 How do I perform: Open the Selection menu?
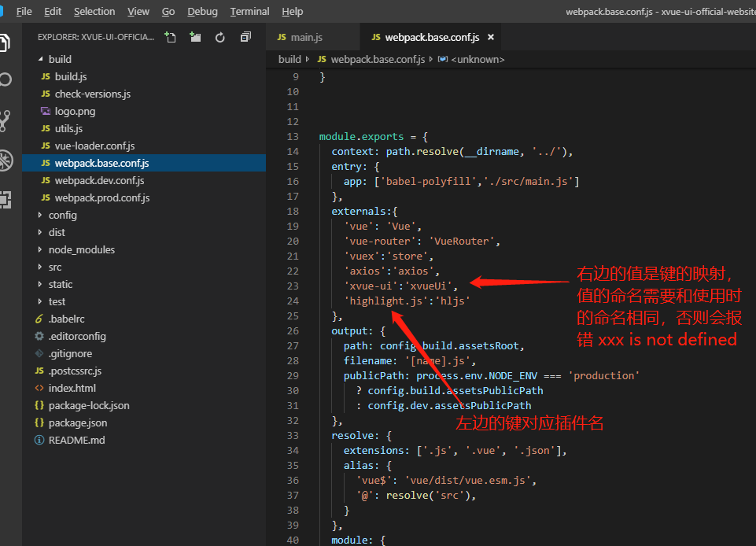[x=94, y=12]
